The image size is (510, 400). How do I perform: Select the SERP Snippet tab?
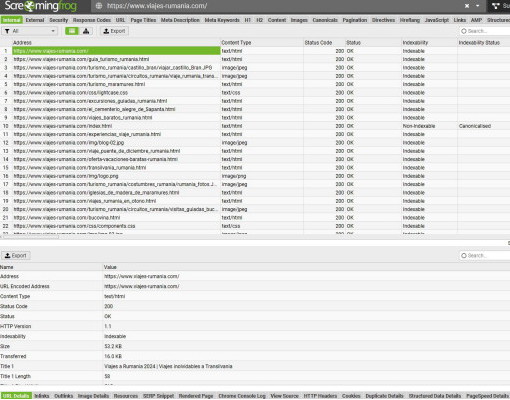(158, 396)
